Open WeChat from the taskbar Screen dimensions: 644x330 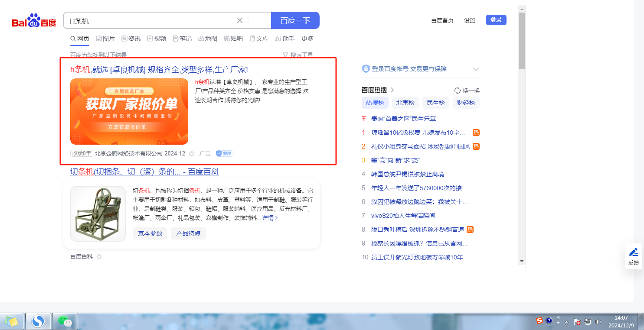point(65,321)
